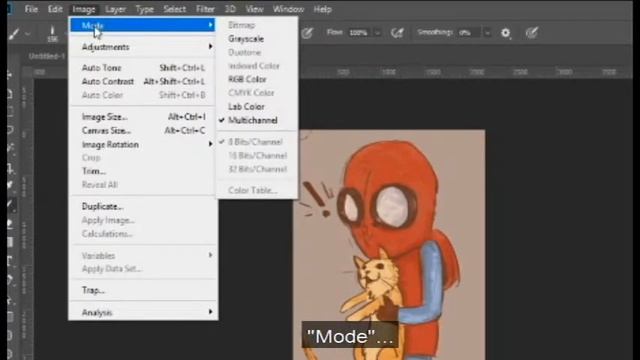Expand the Image Rotation submenu

click(142, 144)
